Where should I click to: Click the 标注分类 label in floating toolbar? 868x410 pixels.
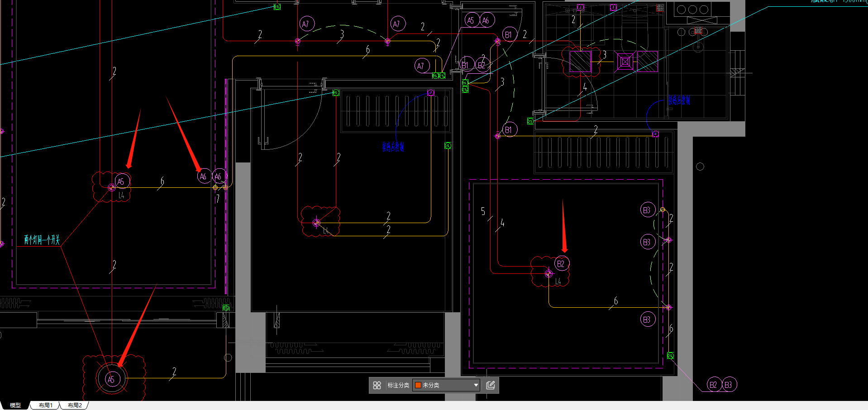(398, 385)
